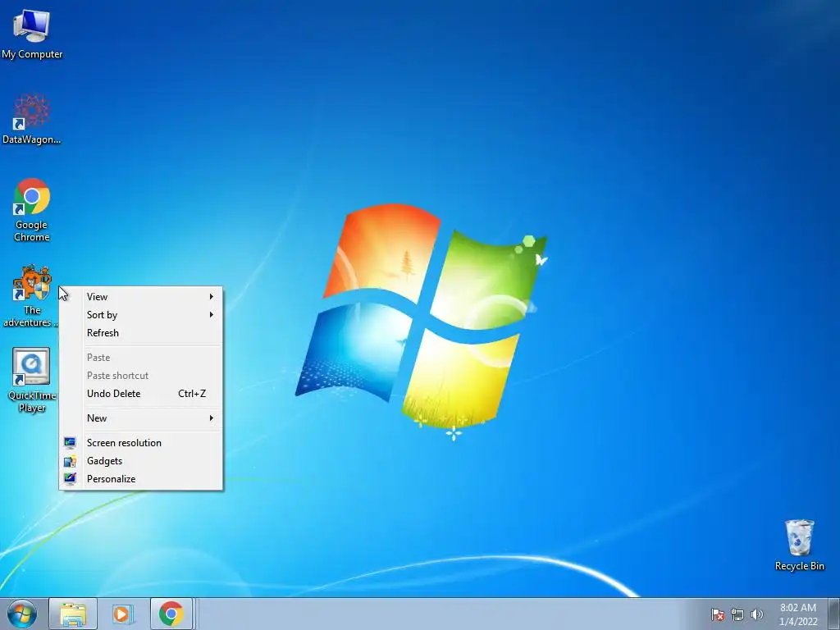
Task: Select the DataWagon shortcut icon
Action: point(32,119)
